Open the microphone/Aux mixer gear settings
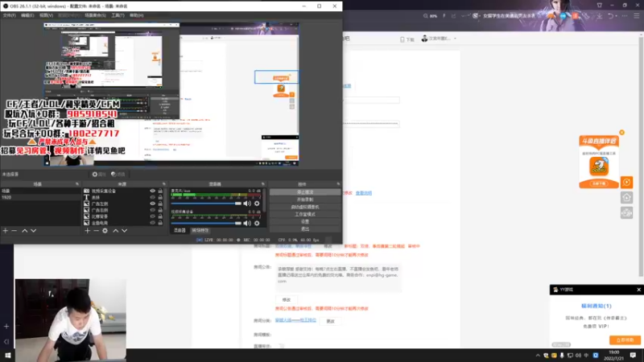Viewport: 644px width, 362px height. [257, 204]
